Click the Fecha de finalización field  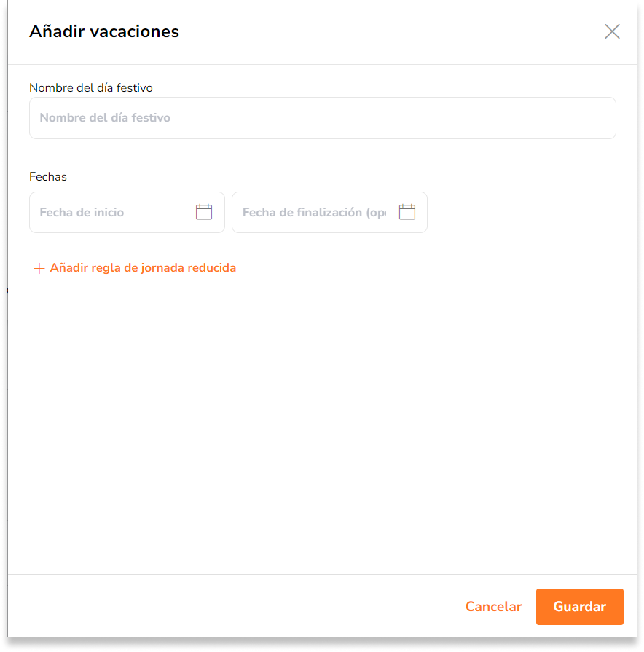[x=329, y=212]
